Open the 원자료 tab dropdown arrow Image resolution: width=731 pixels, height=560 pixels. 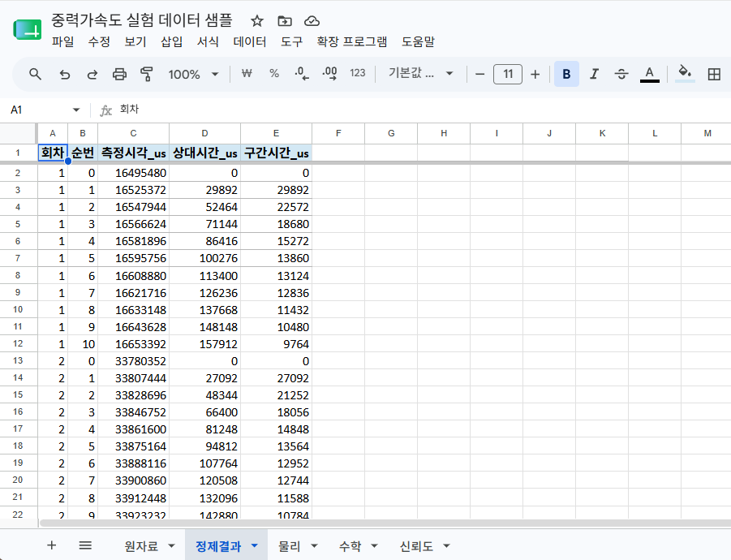click(171, 546)
